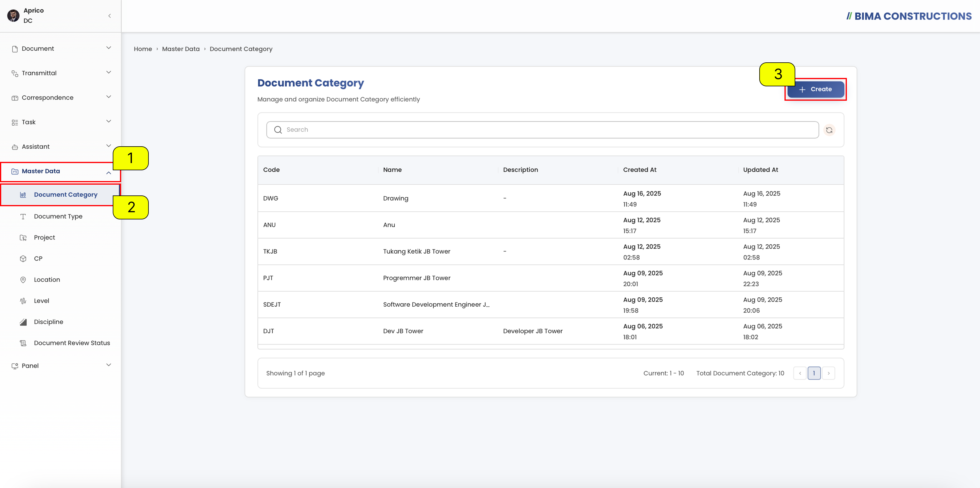Image resolution: width=980 pixels, height=488 pixels.
Task: Expand the Correspondence menu chevron
Action: tap(109, 97)
